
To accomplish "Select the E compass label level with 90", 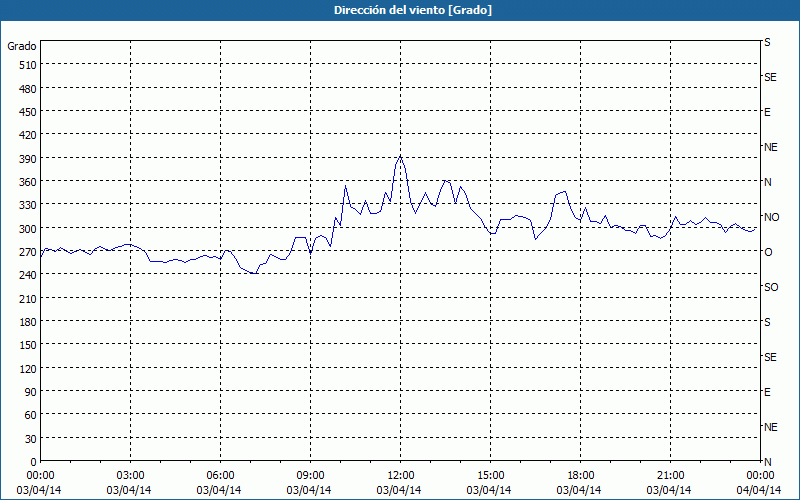I will (x=767, y=392).
